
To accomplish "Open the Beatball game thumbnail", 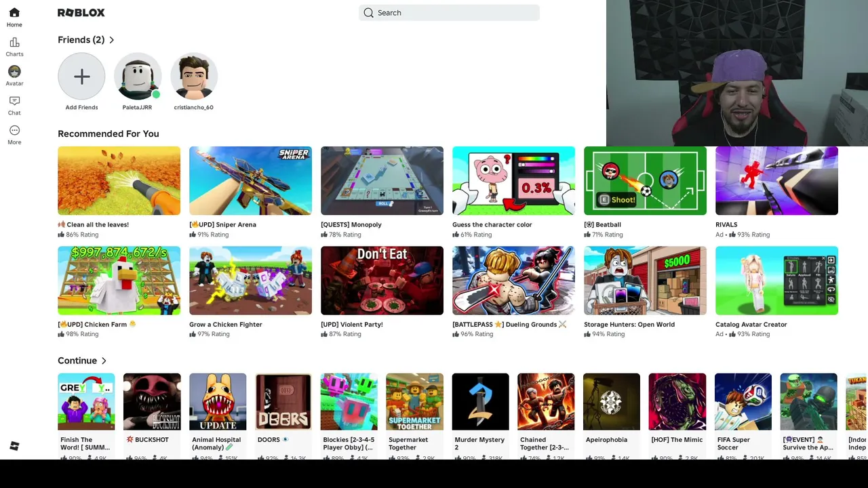I will click(645, 180).
